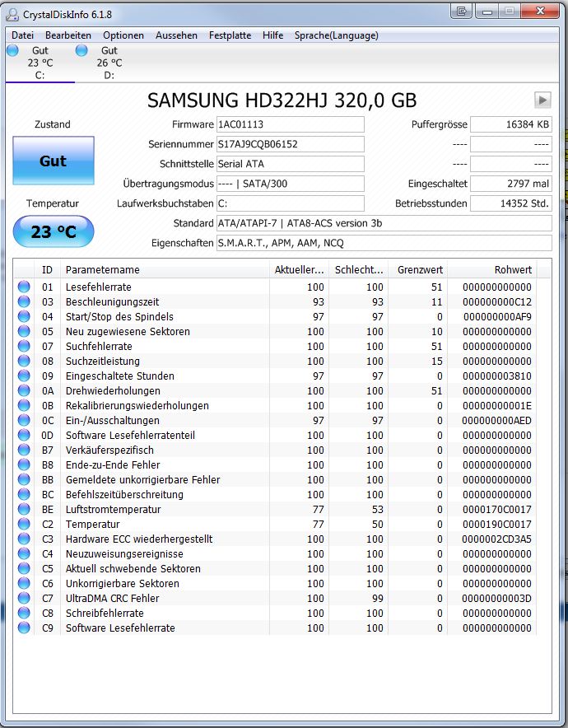Viewport: 568px width, 728px height.
Task: Click raw value 000000000C12
Action: 497,301
